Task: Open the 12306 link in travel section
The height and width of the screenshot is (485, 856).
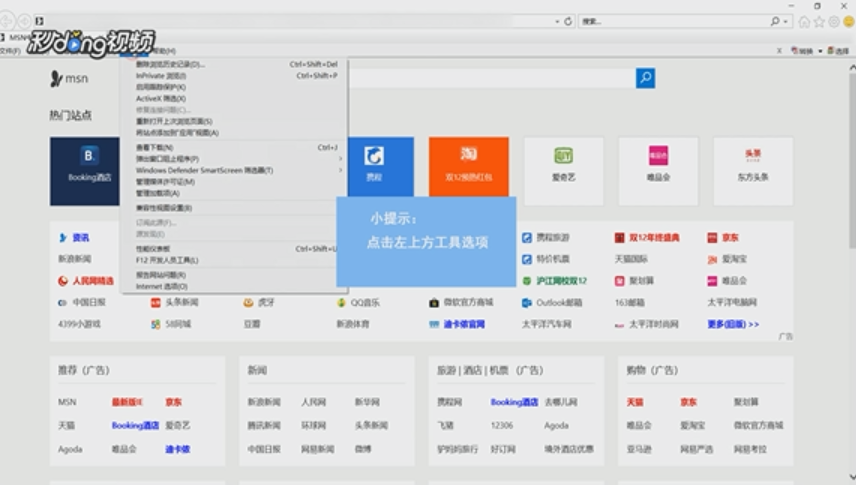Action: coord(502,425)
